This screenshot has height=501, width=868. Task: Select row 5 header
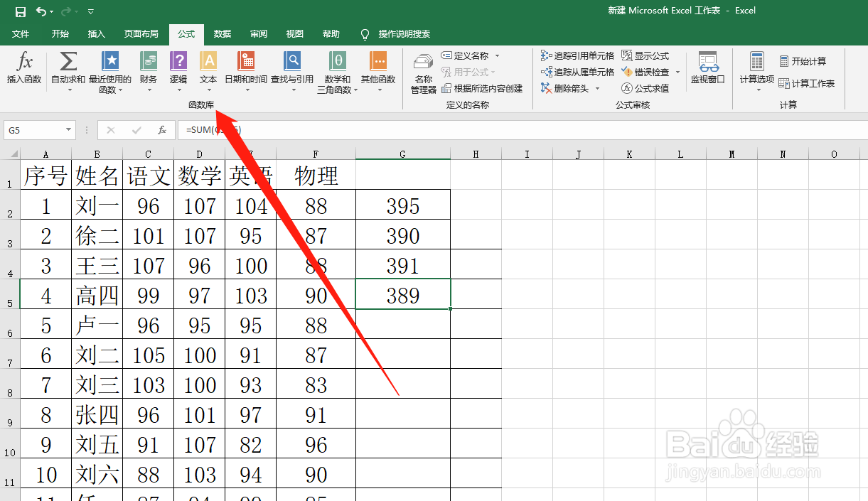(x=10, y=294)
